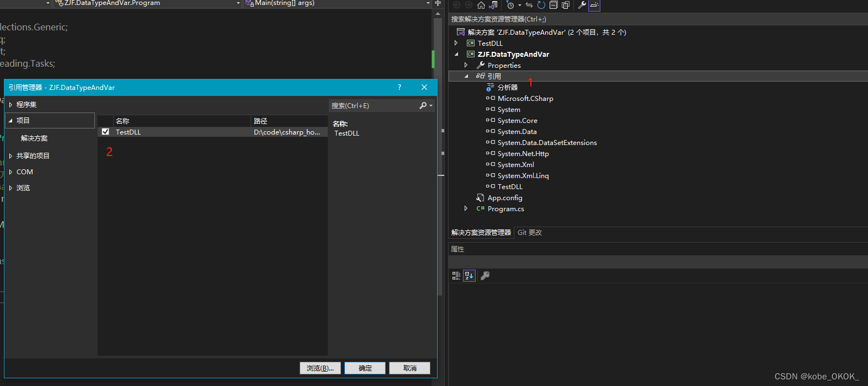This screenshot has height=386, width=868.
Task: Select Microsoft.CSharp reference
Action: pyautogui.click(x=525, y=98)
